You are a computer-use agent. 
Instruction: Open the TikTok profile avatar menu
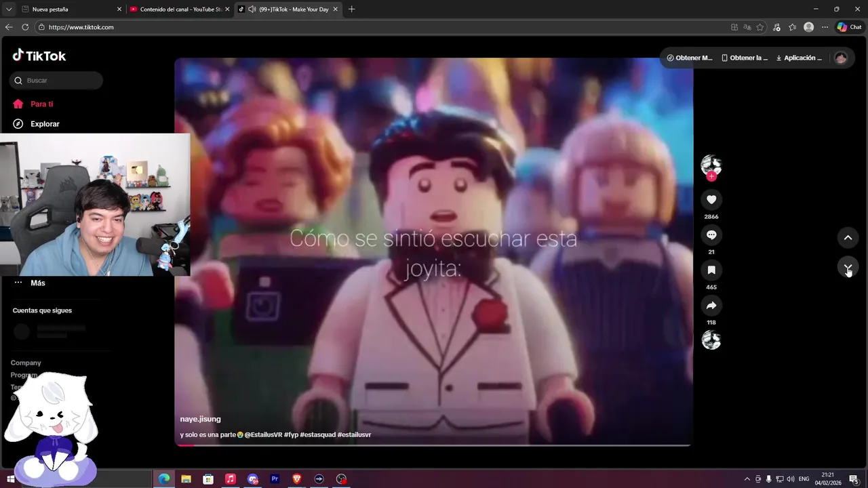point(841,58)
